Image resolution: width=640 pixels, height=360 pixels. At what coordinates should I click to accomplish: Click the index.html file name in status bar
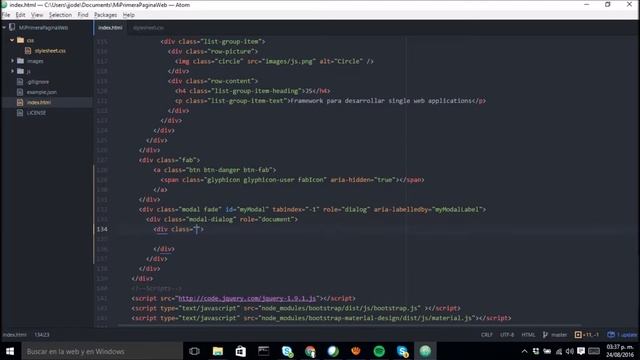click(x=15, y=335)
